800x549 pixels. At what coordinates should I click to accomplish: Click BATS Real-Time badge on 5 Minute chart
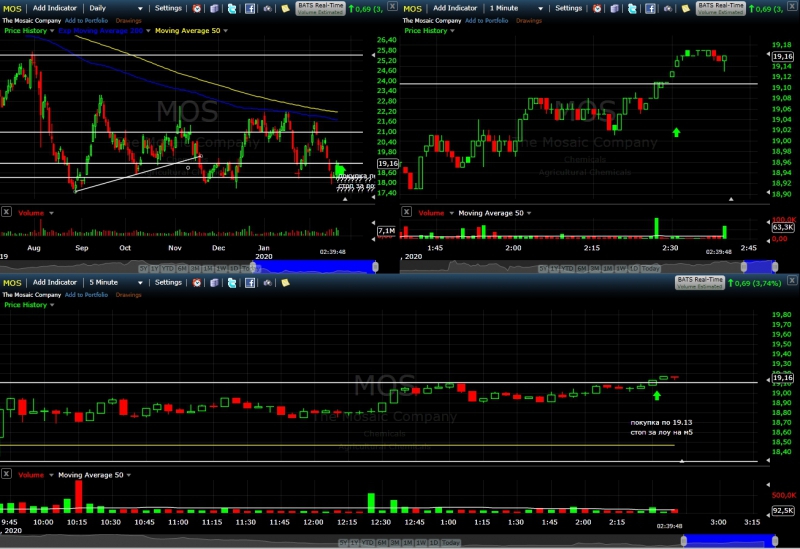click(699, 283)
